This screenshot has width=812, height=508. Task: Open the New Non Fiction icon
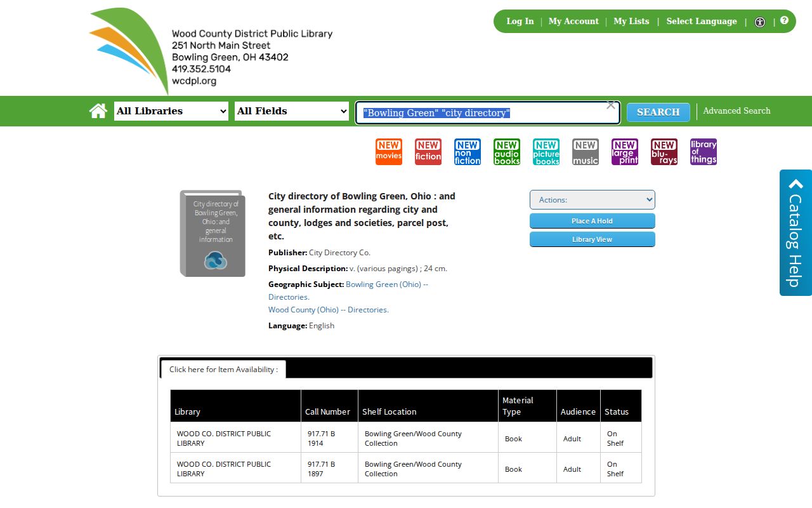[468, 152]
